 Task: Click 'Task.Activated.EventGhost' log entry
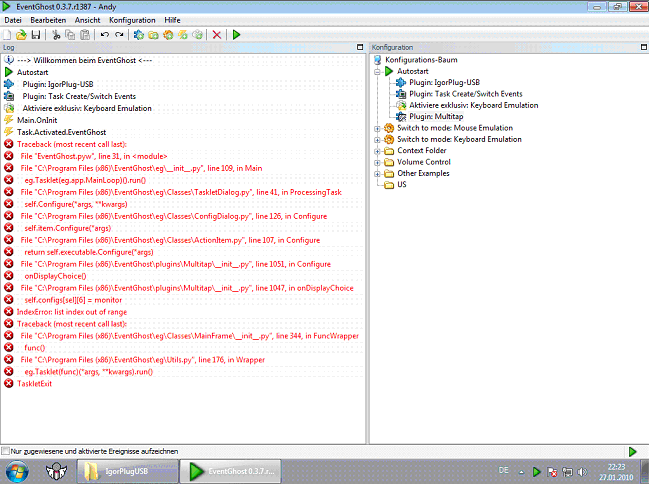click(x=61, y=132)
